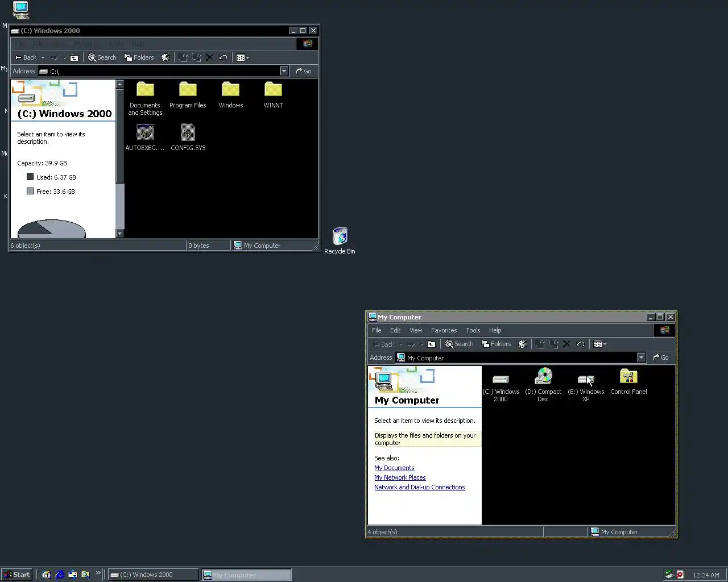Image resolution: width=728 pixels, height=582 pixels.
Task: Click the Copy To icon in C: window
Action: pos(196,57)
